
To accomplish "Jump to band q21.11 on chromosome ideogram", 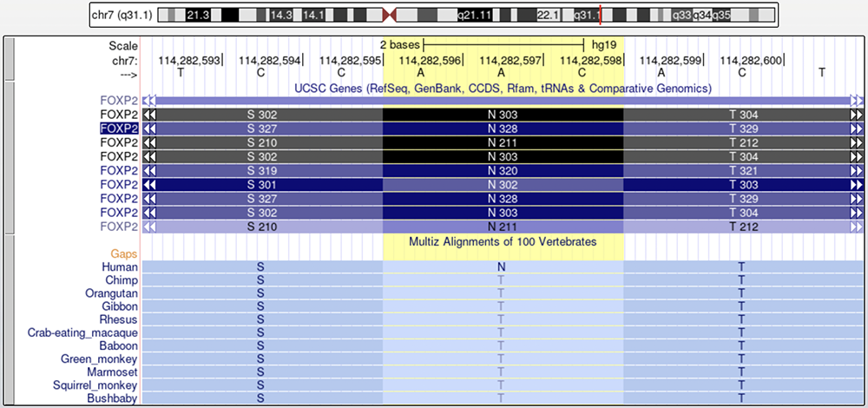I will [473, 15].
